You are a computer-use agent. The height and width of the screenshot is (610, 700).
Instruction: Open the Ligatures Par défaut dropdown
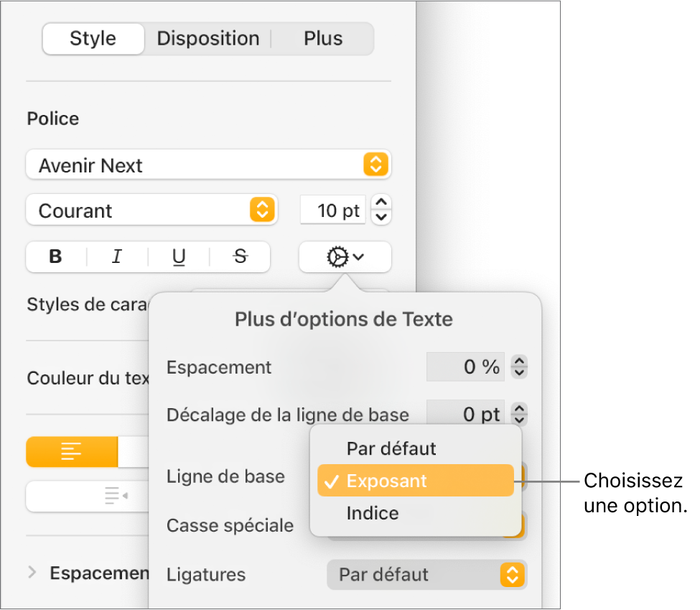[x=426, y=575]
